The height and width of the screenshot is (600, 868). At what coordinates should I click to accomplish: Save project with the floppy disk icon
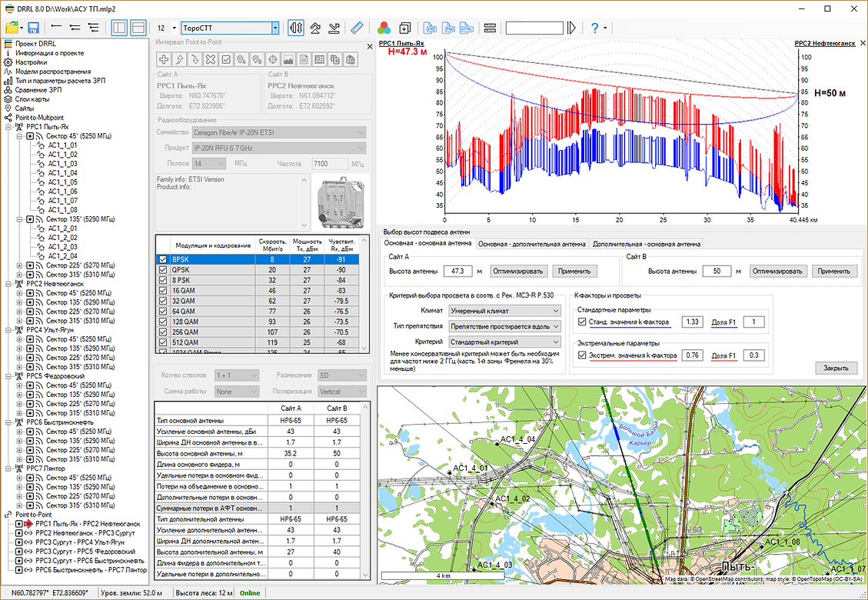32,28
